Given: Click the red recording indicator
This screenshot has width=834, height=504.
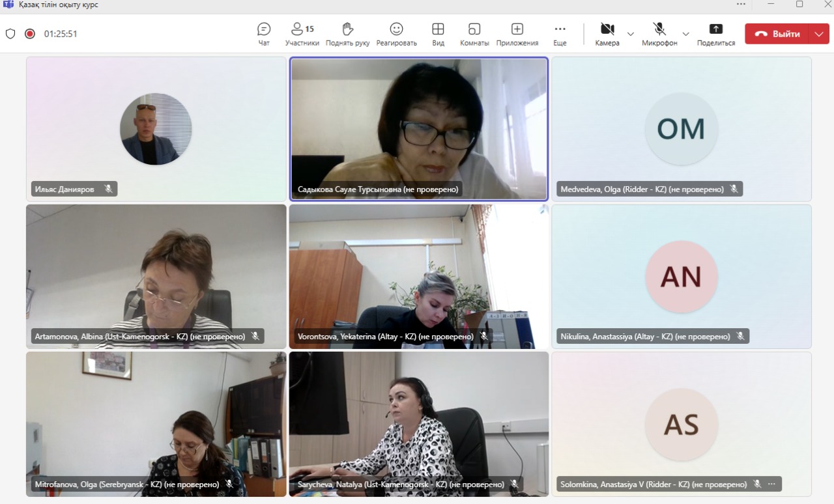Looking at the screenshot, I should (30, 34).
